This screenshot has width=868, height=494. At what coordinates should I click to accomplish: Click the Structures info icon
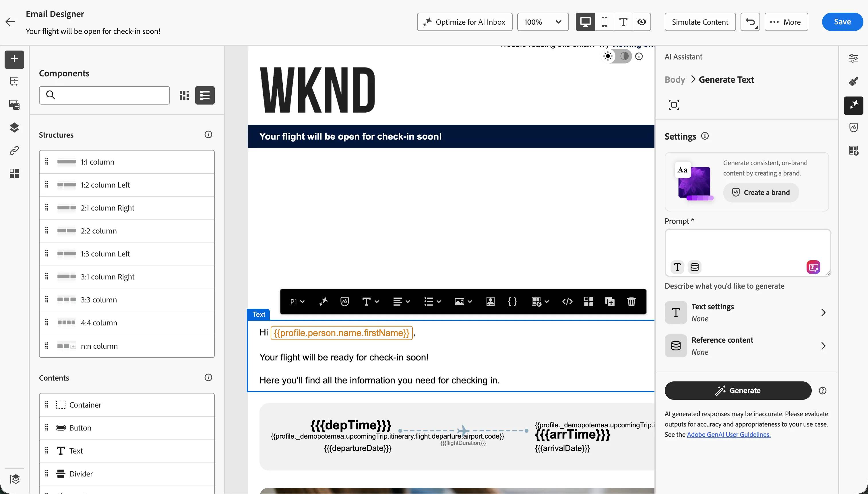coord(208,135)
